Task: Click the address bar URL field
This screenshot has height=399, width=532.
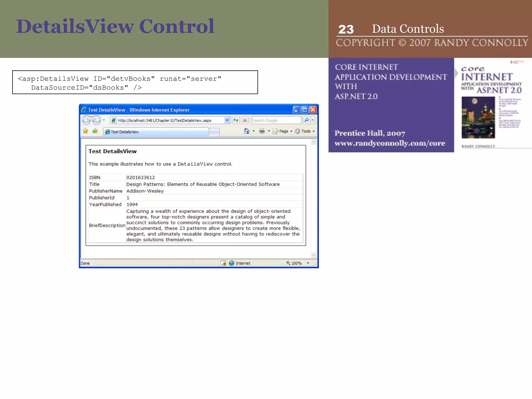Action: pyautogui.click(x=167, y=120)
